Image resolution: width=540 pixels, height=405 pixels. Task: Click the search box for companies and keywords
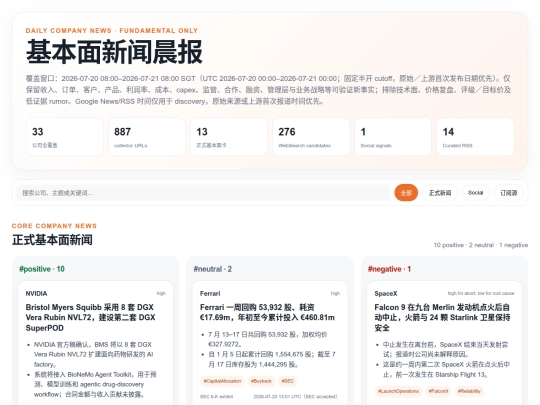[x=203, y=193]
